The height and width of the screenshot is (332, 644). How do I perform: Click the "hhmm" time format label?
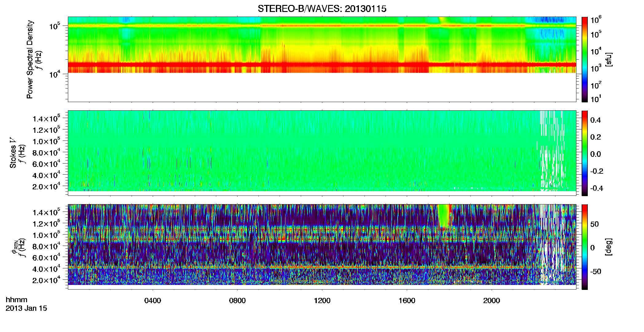pos(17,300)
